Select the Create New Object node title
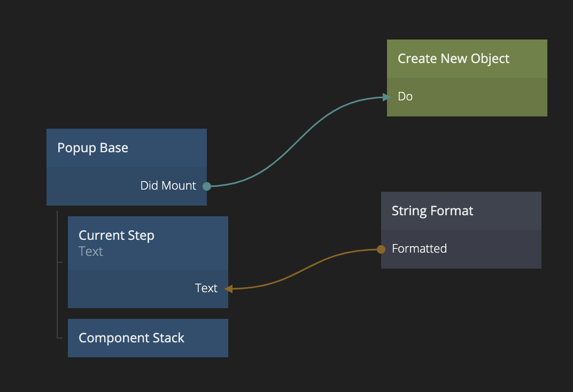The width and height of the screenshot is (573, 392). click(x=453, y=59)
